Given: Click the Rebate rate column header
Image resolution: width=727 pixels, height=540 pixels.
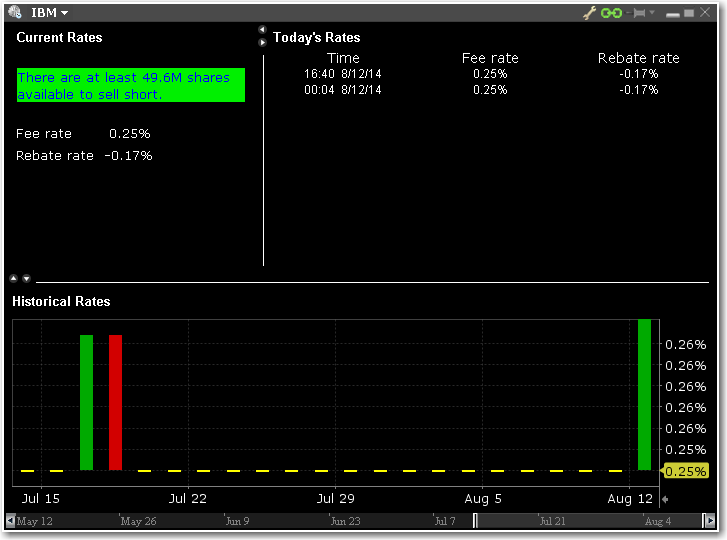Looking at the screenshot, I should click(x=638, y=58).
